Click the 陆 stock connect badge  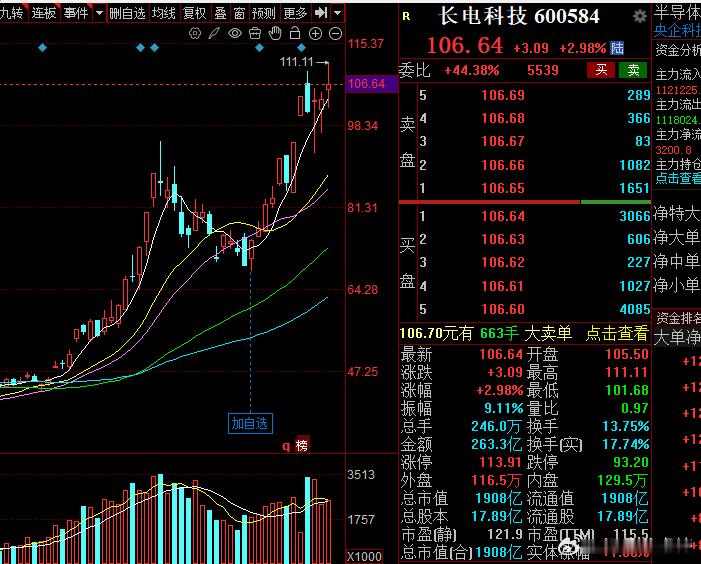(x=617, y=48)
